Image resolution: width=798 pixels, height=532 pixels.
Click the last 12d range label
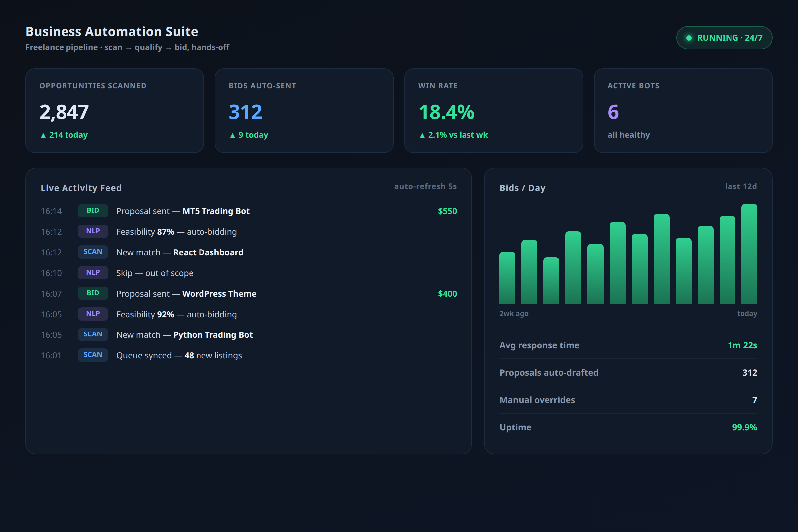pyautogui.click(x=741, y=186)
